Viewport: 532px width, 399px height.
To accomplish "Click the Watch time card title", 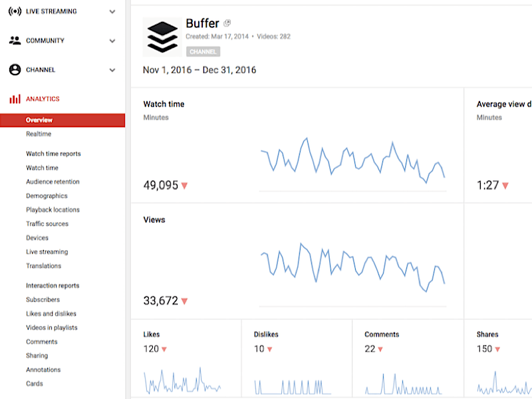I will pos(164,104).
